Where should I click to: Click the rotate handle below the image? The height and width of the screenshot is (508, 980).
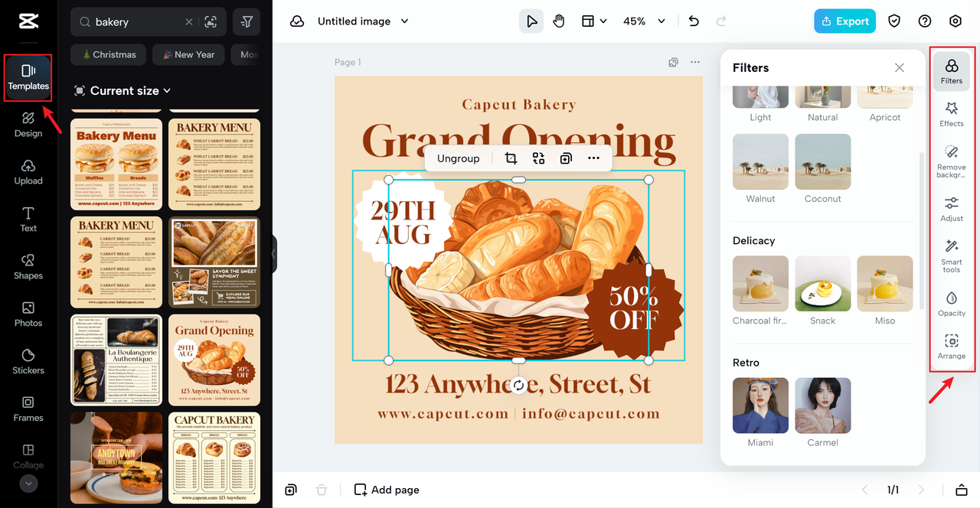tap(518, 386)
